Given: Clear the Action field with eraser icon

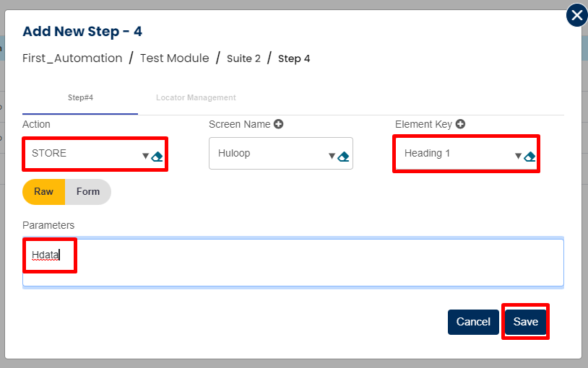Looking at the screenshot, I should point(157,157).
